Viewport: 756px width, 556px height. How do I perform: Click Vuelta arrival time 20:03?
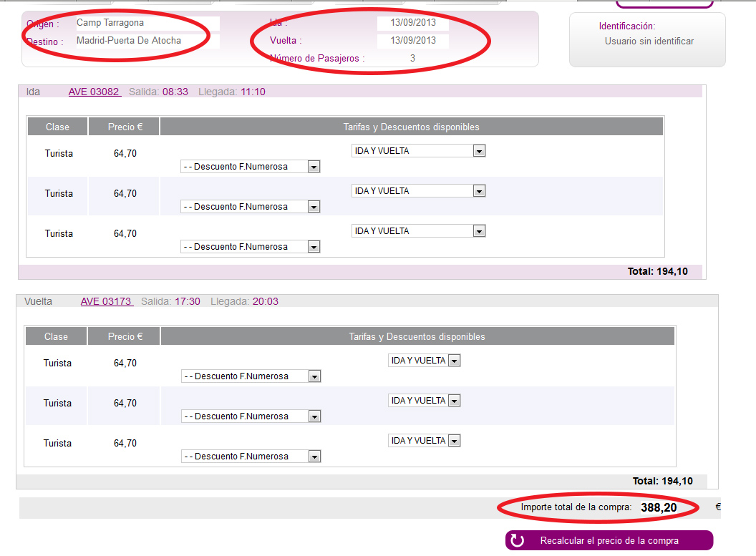[x=265, y=301]
